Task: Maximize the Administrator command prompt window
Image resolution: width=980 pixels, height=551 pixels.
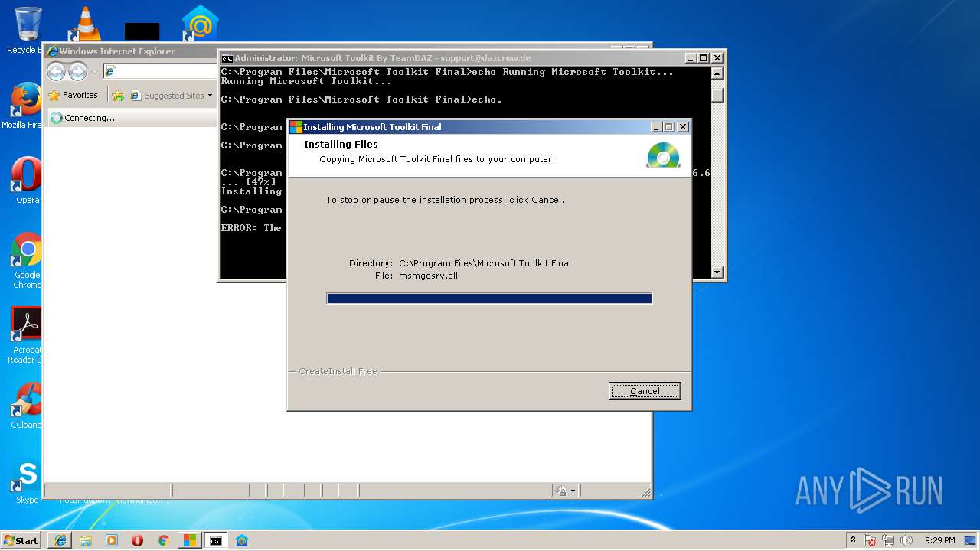Action: pos(704,58)
